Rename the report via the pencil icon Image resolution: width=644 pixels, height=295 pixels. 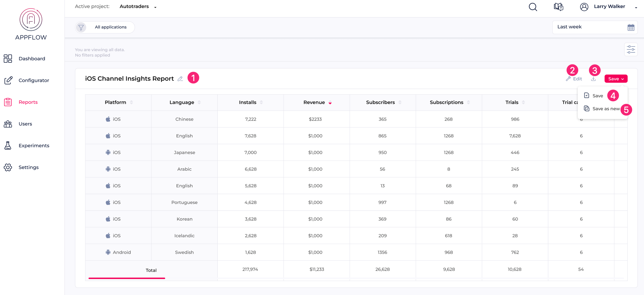click(180, 78)
